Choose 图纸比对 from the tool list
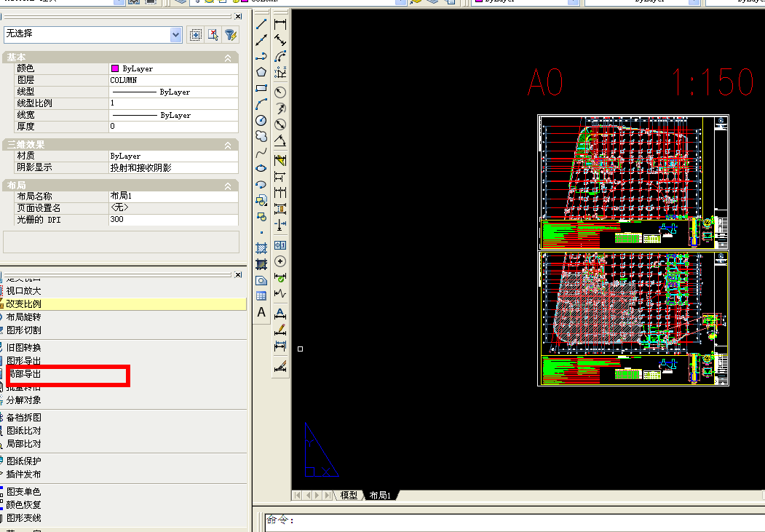 [23, 431]
